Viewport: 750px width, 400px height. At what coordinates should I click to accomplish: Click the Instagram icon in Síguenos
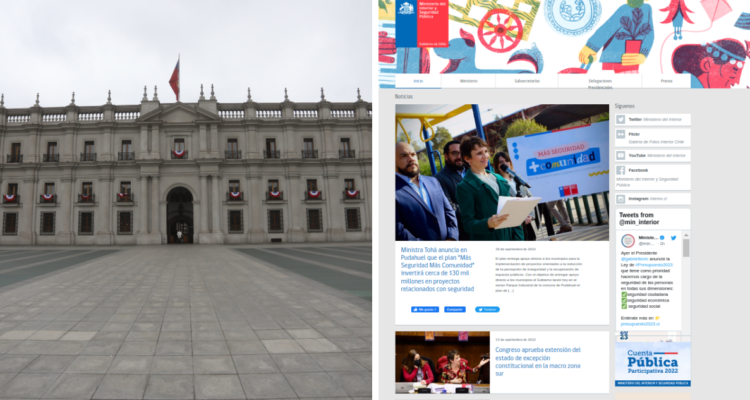(x=621, y=199)
